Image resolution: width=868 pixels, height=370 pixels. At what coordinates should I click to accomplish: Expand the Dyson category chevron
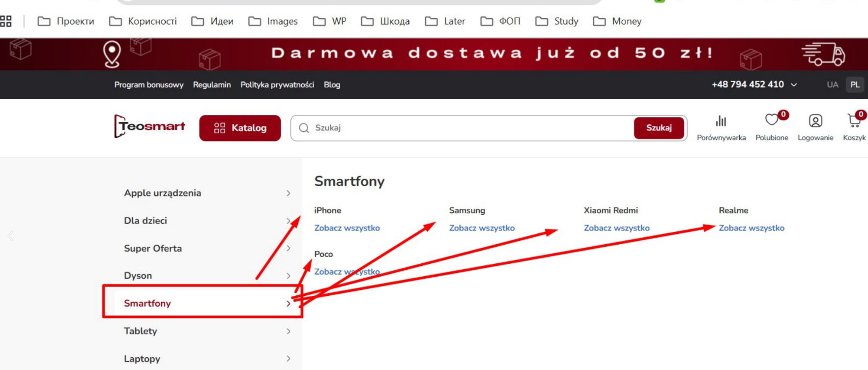click(x=289, y=276)
